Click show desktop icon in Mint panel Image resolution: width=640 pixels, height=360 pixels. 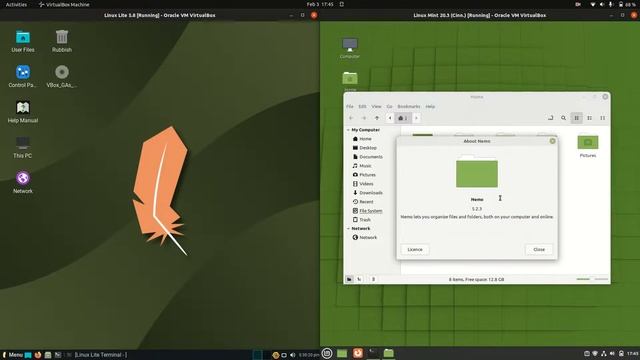point(342,353)
